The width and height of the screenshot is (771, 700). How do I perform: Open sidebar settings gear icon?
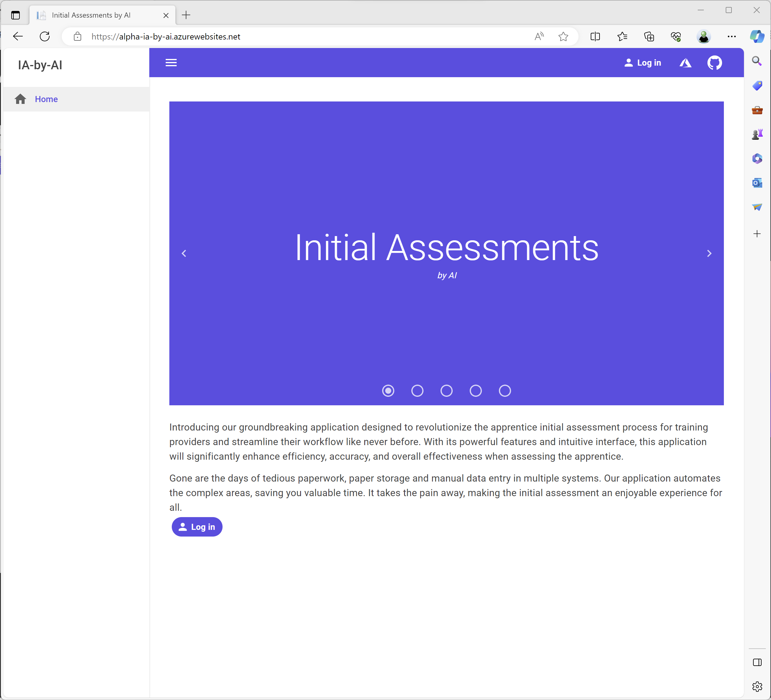point(757,687)
